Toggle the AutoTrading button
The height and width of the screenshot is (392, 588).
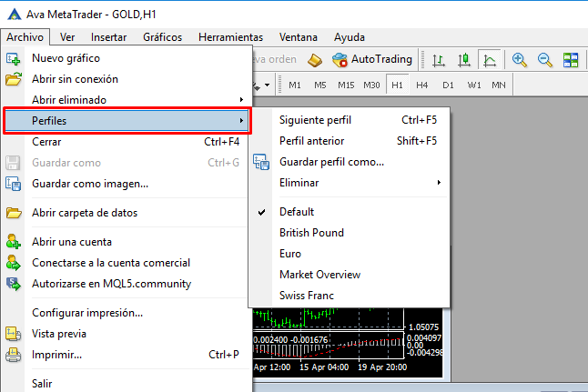click(x=371, y=60)
